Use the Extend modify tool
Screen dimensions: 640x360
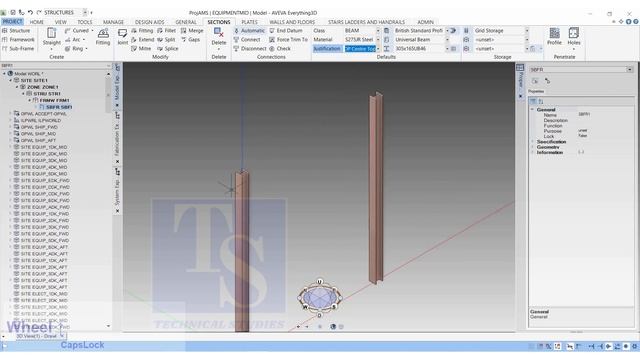coord(143,40)
